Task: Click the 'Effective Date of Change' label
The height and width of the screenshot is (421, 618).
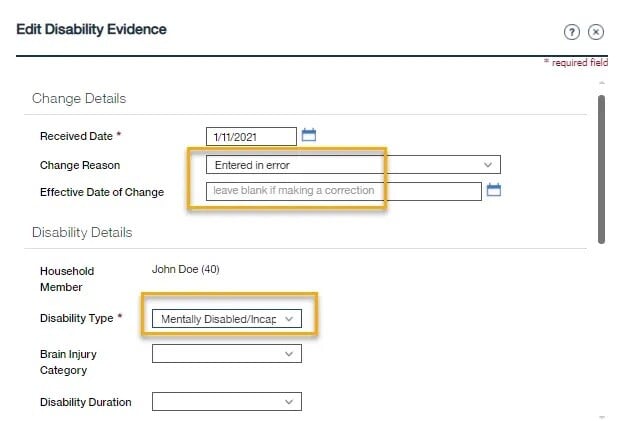Action: click(x=102, y=192)
